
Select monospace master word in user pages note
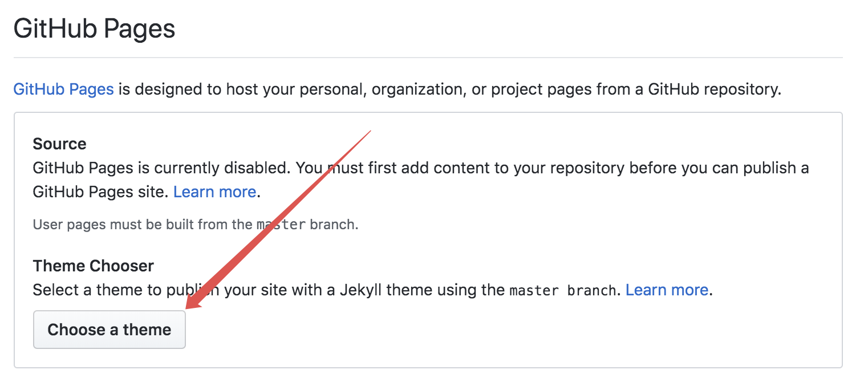click(x=281, y=225)
